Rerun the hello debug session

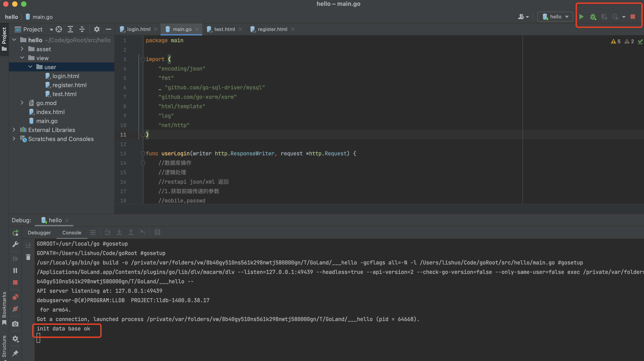pos(15,233)
